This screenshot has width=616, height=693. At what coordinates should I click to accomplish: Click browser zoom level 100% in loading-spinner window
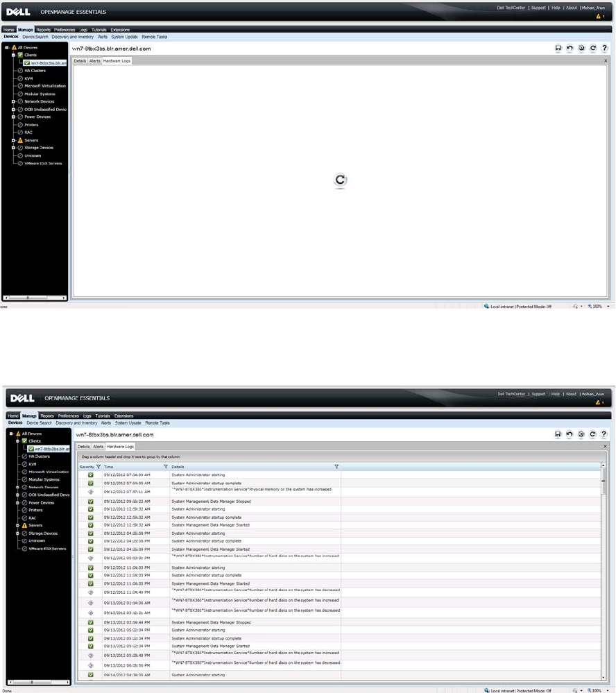pyautogui.click(x=597, y=307)
